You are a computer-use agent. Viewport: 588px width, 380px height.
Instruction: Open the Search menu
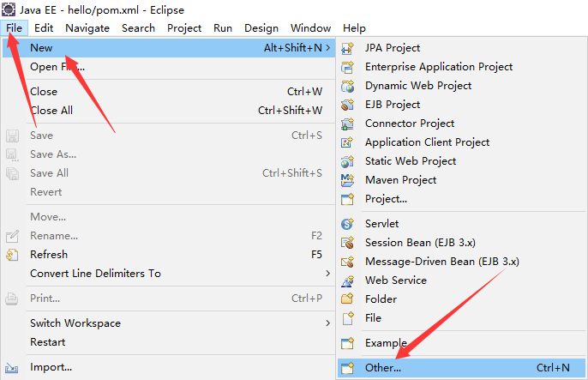(x=138, y=28)
